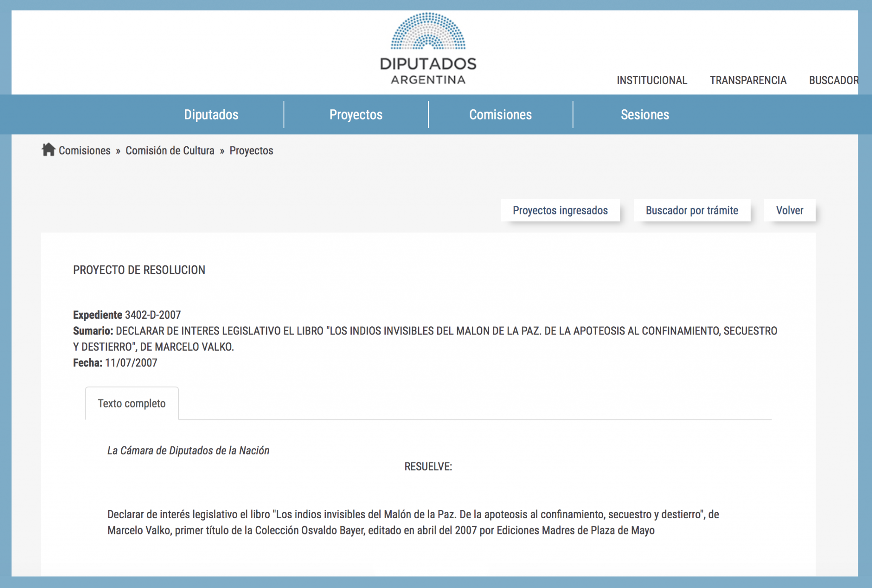Go to Institucional section

652,80
